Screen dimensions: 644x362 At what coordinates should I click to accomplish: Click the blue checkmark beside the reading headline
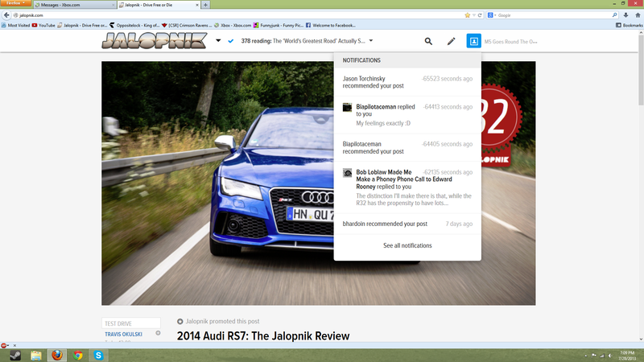[x=231, y=41]
